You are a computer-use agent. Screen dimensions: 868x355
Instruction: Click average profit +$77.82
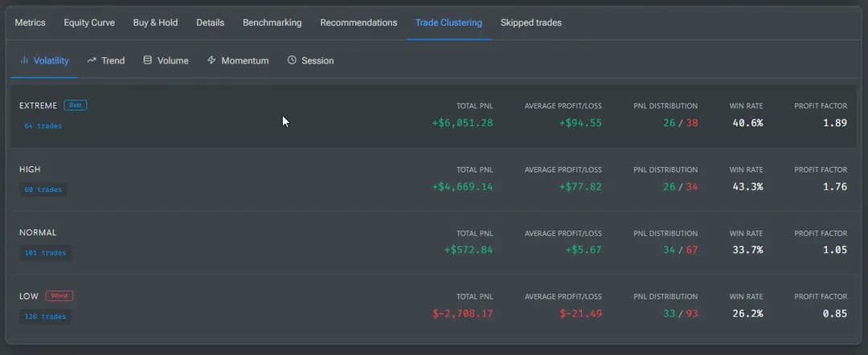(x=580, y=187)
